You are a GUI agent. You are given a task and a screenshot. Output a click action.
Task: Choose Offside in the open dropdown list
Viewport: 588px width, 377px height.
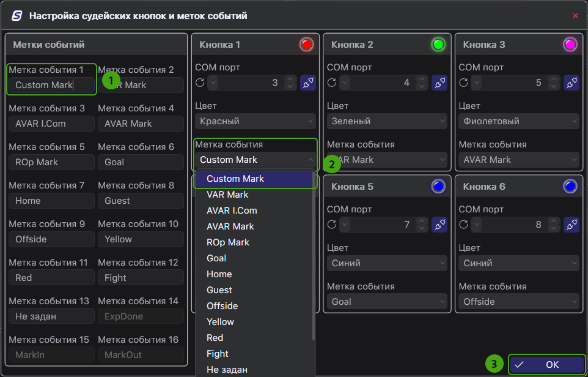click(x=222, y=306)
